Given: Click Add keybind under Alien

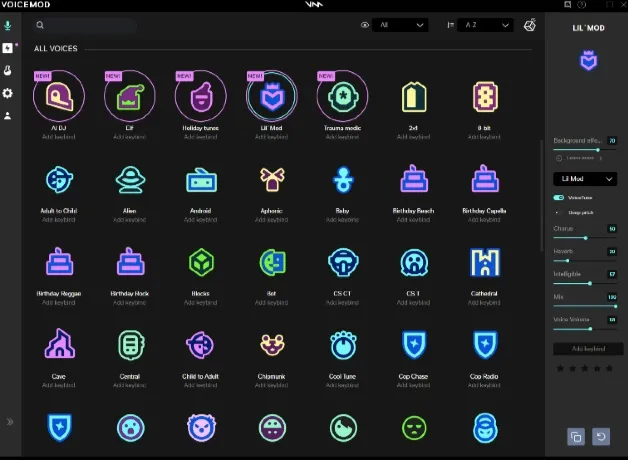Looking at the screenshot, I should tap(130, 220).
